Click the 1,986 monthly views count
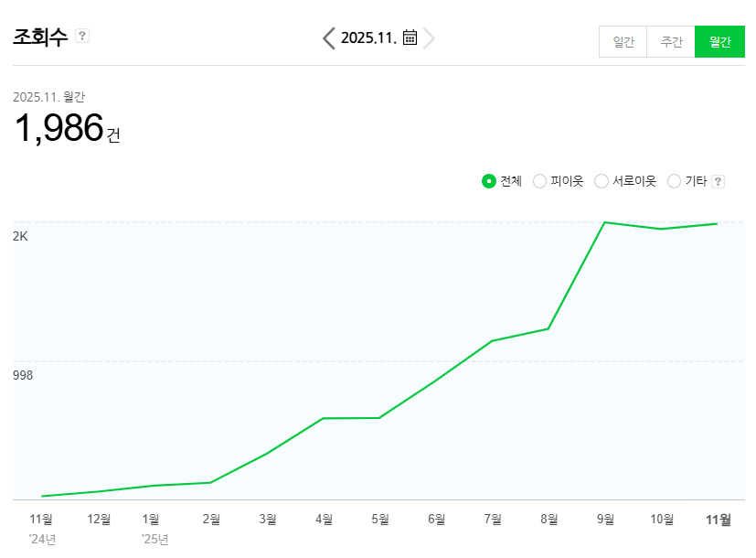The image size is (756, 558). [x=59, y=128]
